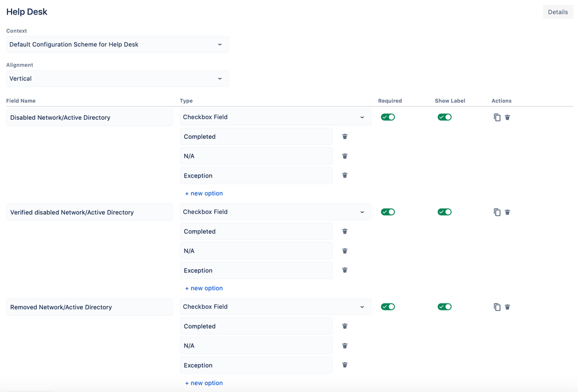Remove the Completed option from the first field
Screen dimensions: 578x392
(x=344, y=136)
